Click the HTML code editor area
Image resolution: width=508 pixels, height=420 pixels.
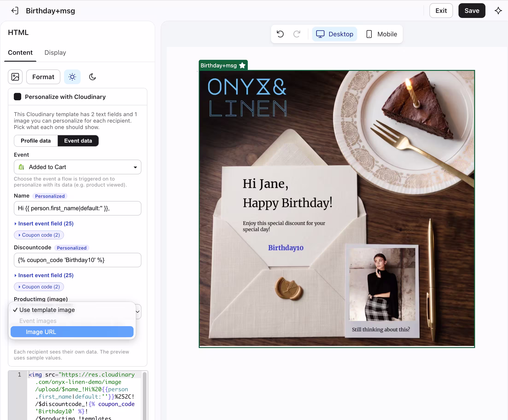coord(85,395)
